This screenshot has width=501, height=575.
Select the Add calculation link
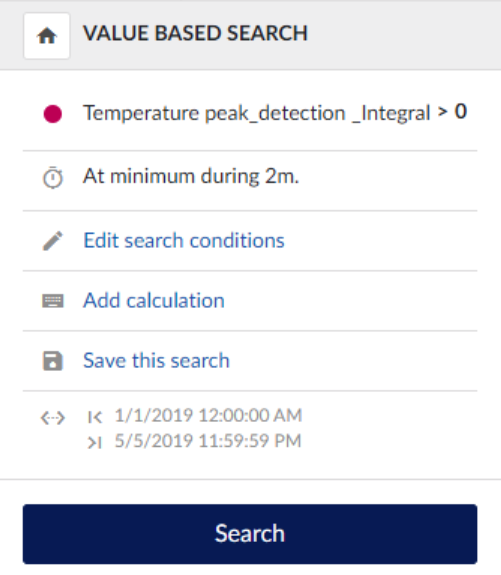click(x=154, y=301)
